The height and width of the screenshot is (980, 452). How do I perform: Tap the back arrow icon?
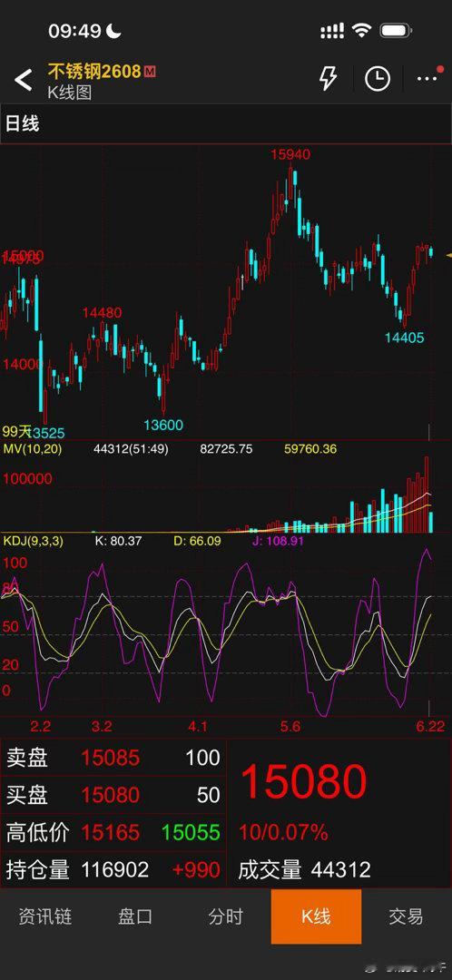(24, 80)
